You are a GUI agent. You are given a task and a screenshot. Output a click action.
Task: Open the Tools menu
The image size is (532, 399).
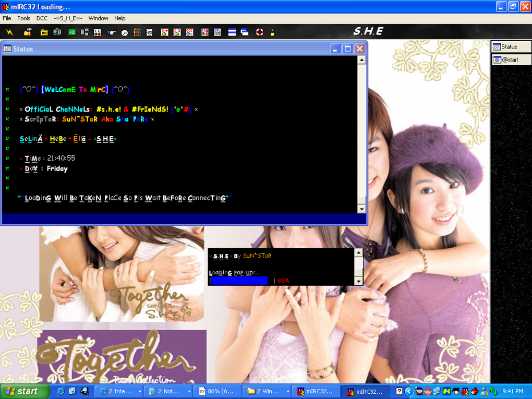tap(24, 18)
